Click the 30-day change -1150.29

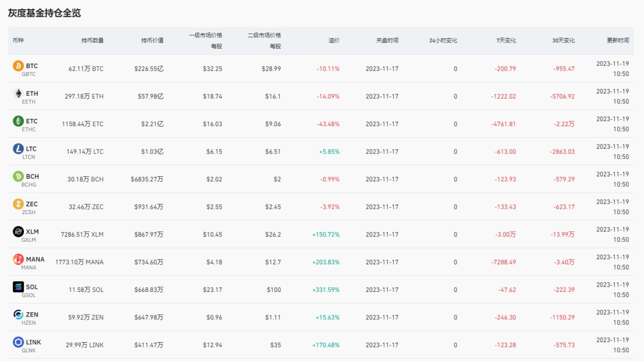[562, 318]
